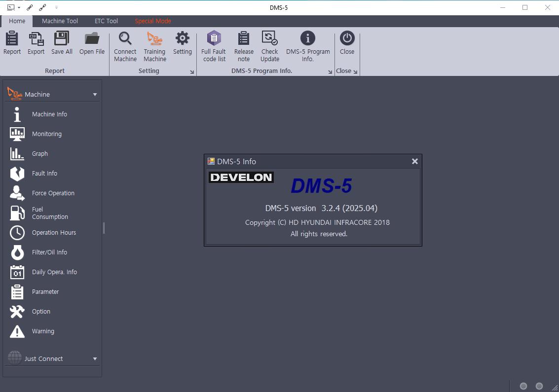Viewport: 559px width, 392px height.
Task: Switch to the Machine Tool tab
Action: [60, 21]
